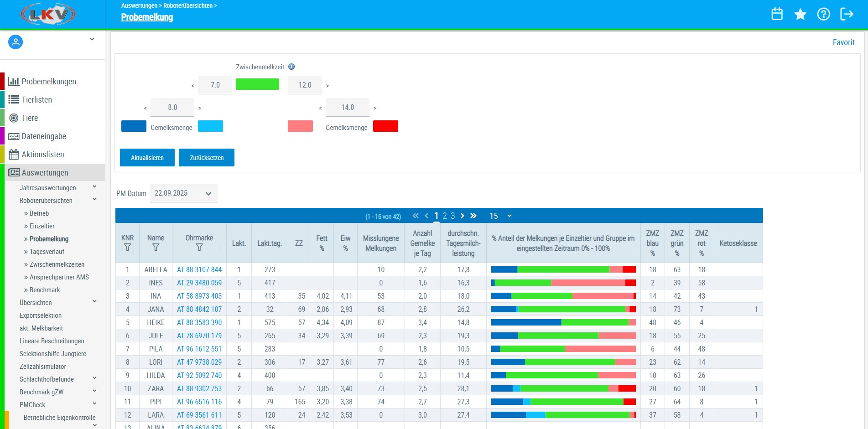Click the user profile avatar icon
Screen dimensions: 868x429
click(x=16, y=42)
